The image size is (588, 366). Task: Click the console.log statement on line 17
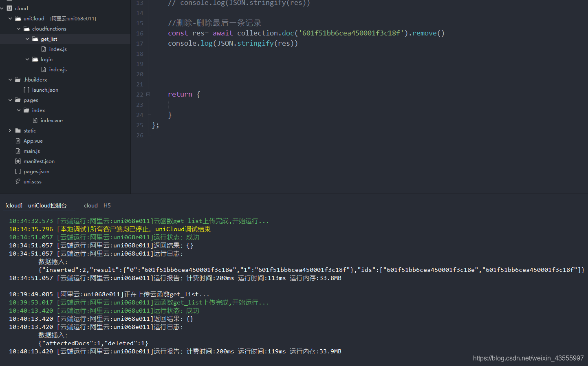(x=233, y=43)
